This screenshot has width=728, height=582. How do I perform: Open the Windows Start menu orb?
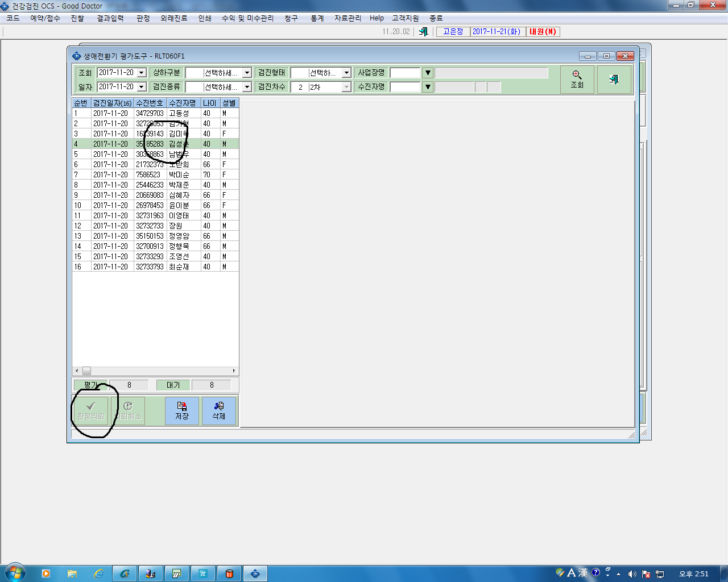point(15,573)
